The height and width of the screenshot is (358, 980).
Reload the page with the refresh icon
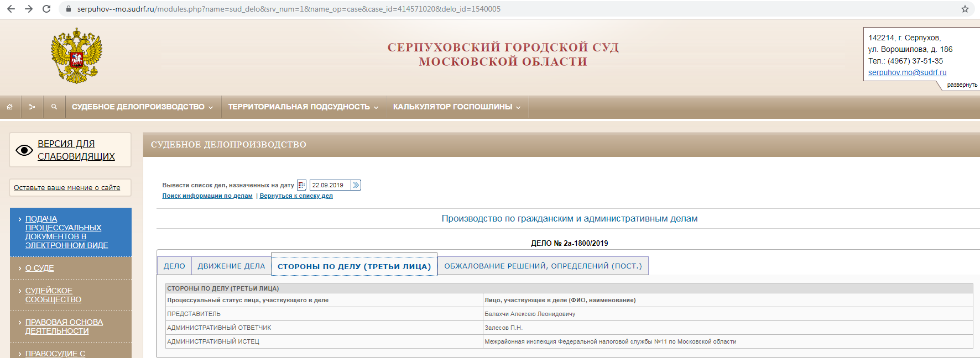point(46,9)
